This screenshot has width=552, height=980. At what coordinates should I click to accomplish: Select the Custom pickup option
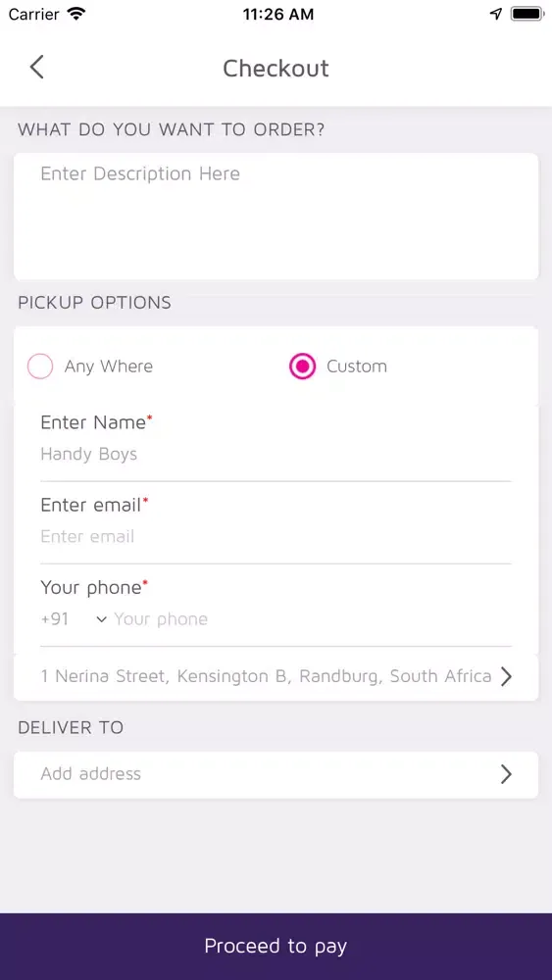[x=338, y=367]
